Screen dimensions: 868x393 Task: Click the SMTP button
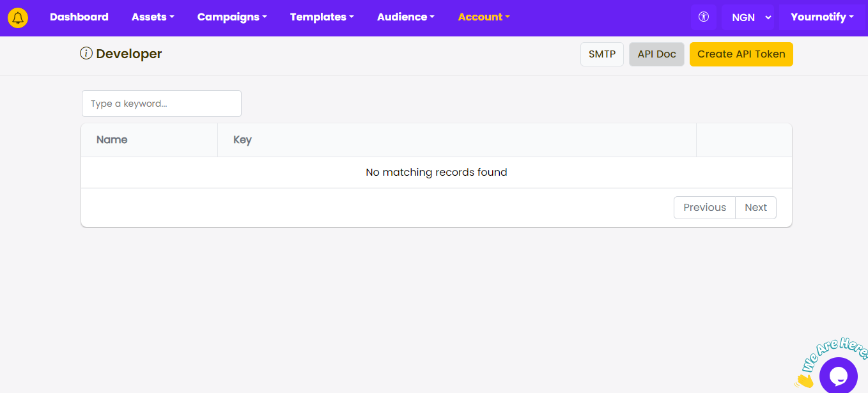pos(601,54)
